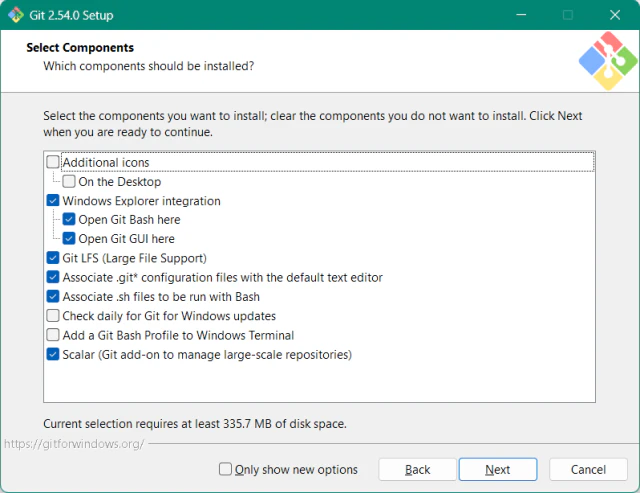Screen dimensions: 640x493
Task: Enable the Additional icons checkbox
Action: point(53,162)
